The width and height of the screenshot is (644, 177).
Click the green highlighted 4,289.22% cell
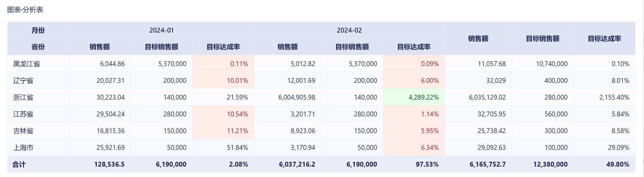(423, 97)
